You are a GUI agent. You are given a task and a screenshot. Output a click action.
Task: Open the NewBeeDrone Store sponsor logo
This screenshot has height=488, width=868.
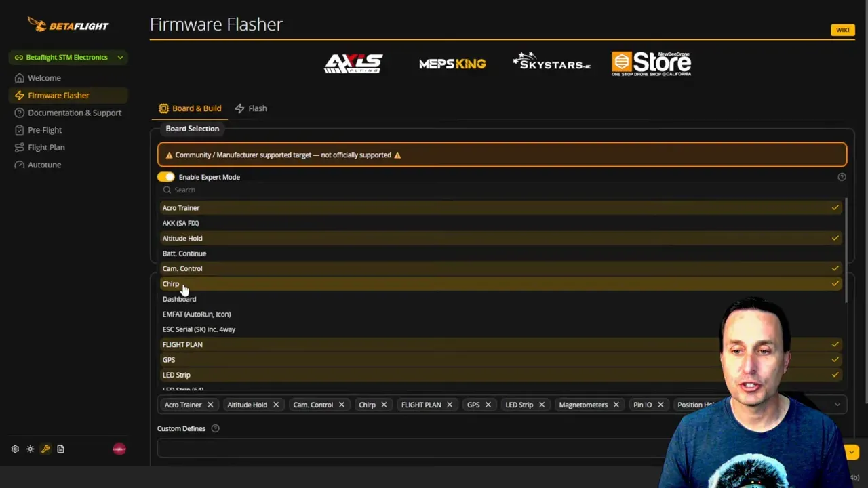coord(651,64)
